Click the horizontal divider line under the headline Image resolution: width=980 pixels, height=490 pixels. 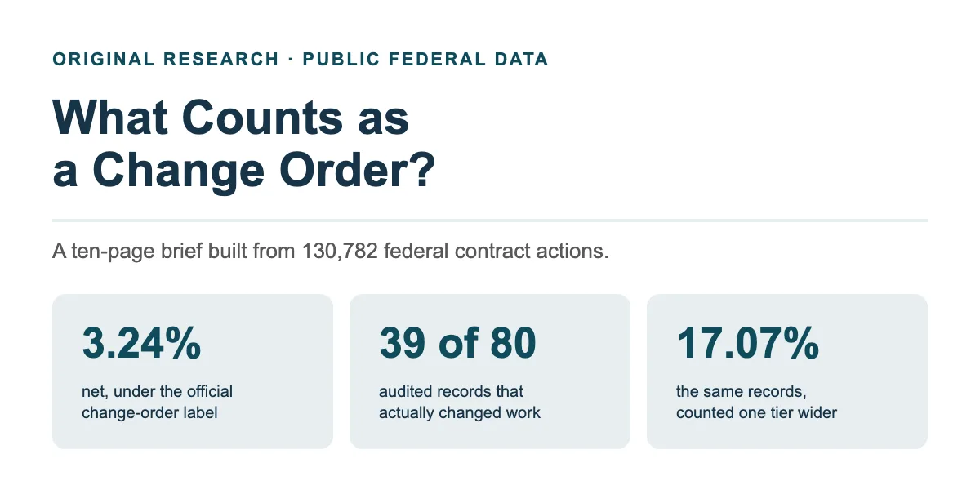[x=490, y=220]
